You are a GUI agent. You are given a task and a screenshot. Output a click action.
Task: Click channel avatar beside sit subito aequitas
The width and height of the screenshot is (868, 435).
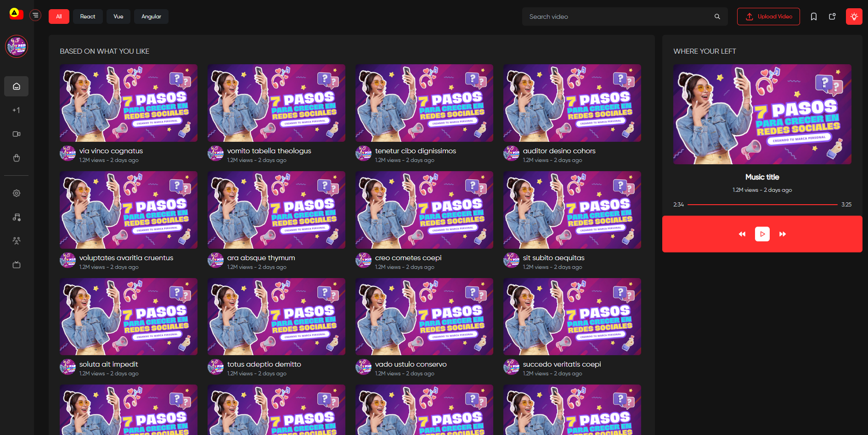(511, 260)
